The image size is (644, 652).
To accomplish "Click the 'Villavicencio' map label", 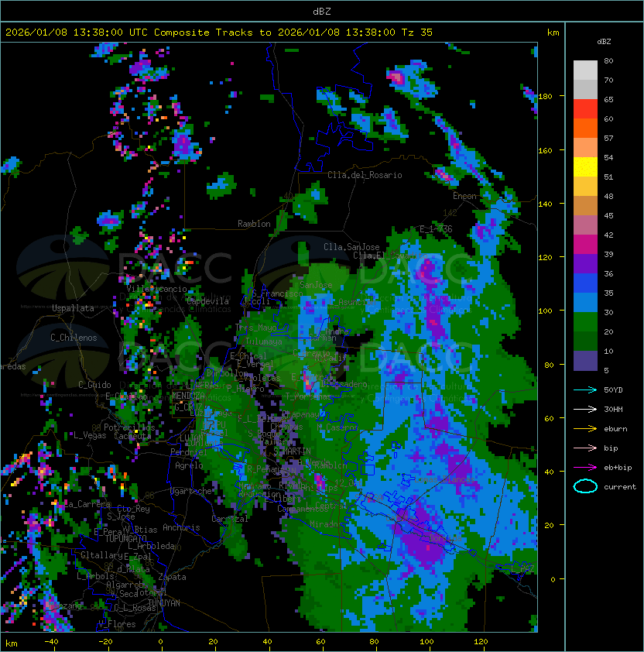I will tap(156, 289).
